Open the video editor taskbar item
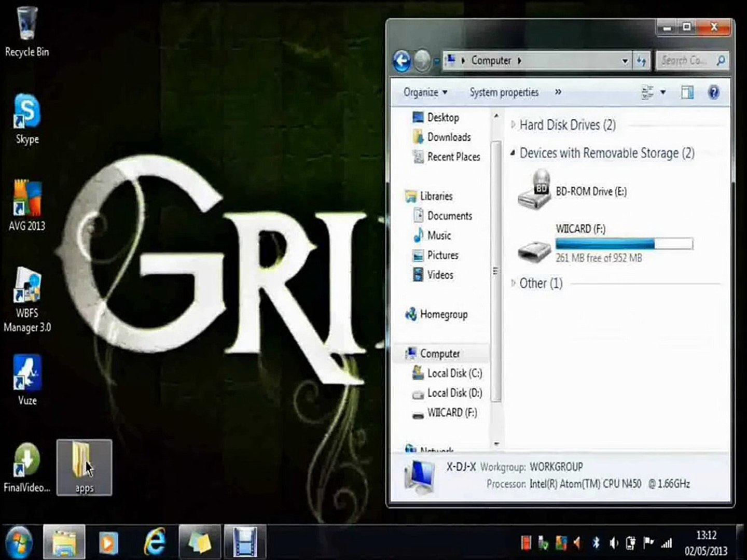The width and height of the screenshot is (747, 560). coord(245,542)
